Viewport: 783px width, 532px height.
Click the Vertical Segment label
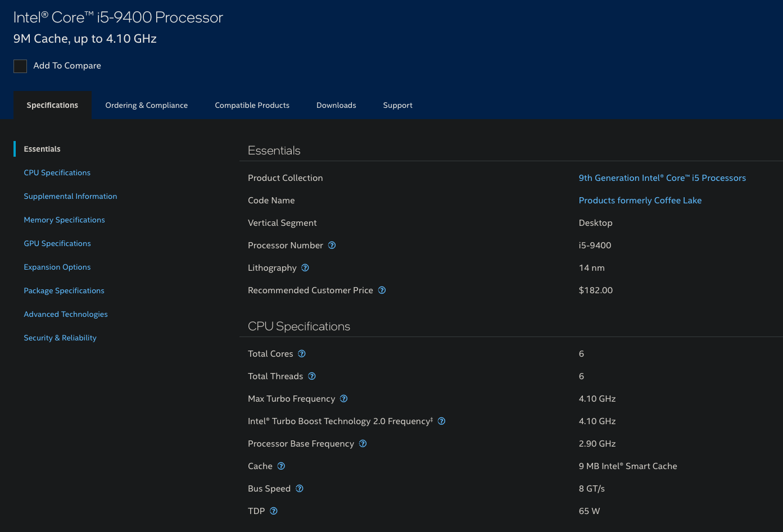point(282,222)
